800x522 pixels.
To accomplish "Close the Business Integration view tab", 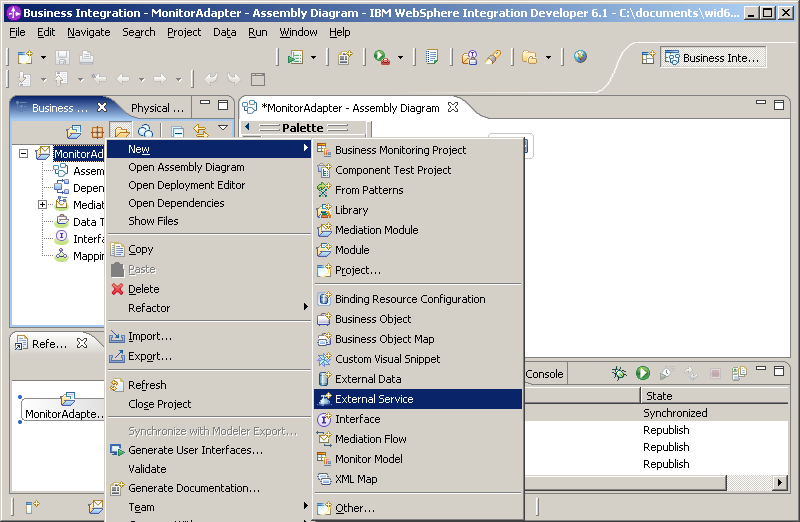I will tap(102, 107).
